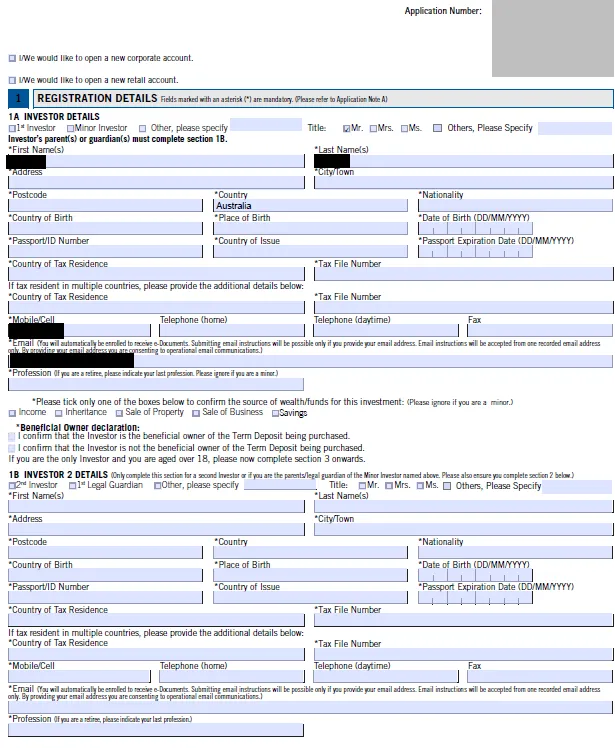Tick Inheritance as source of funds

point(58,413)
